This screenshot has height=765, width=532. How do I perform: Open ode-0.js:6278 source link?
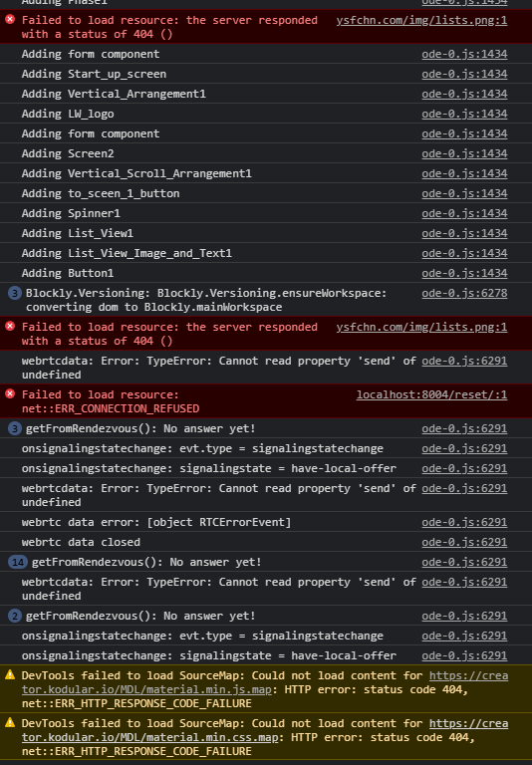point(464,293)
